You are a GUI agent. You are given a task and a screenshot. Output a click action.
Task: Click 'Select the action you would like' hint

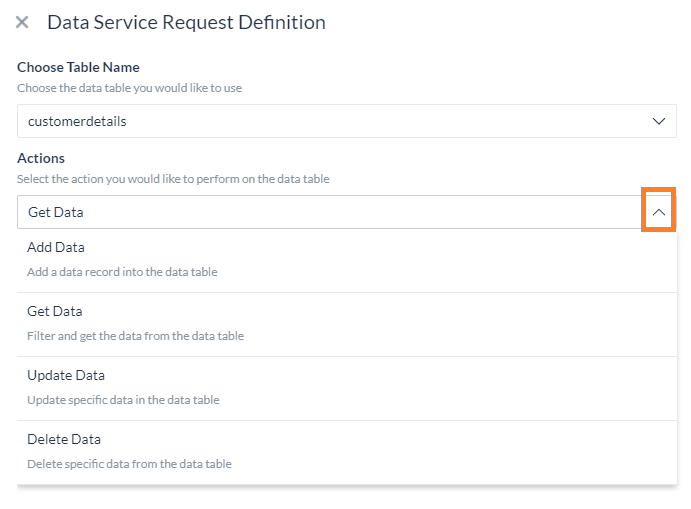[x=173, y=179]
